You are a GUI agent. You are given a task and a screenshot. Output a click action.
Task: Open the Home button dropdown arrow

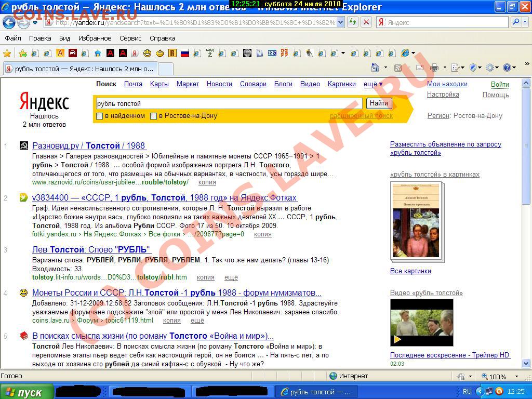pos(385,68)
